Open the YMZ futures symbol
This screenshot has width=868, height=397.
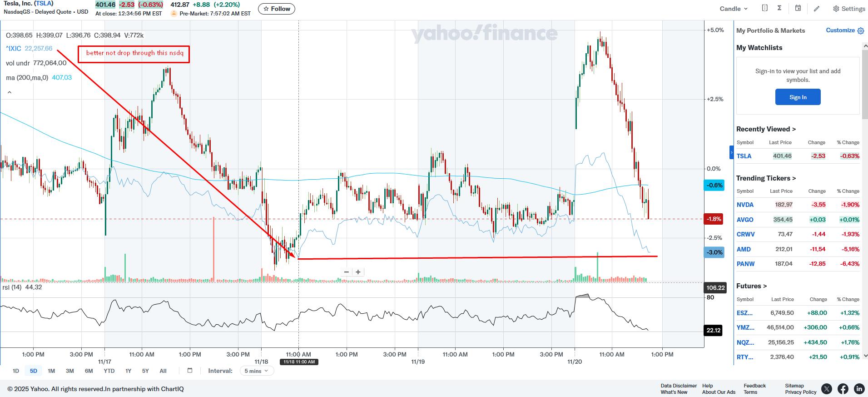(745, 327)
